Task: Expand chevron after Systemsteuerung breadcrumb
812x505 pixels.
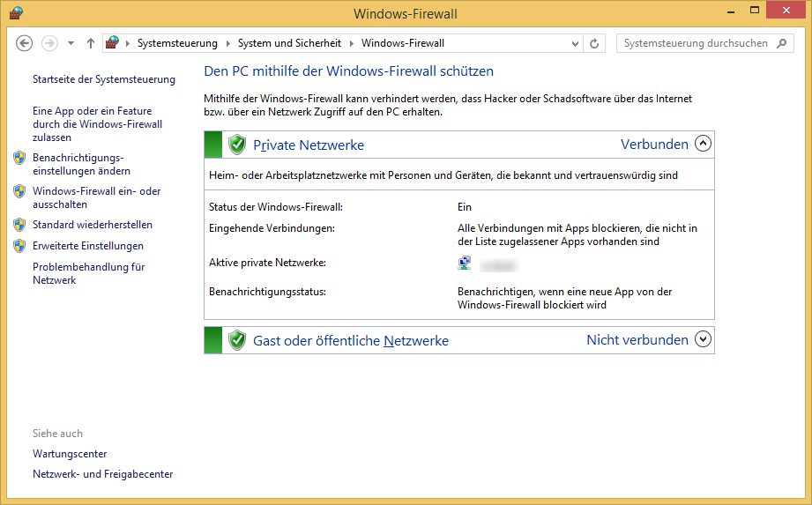Action: click(227, 43)
